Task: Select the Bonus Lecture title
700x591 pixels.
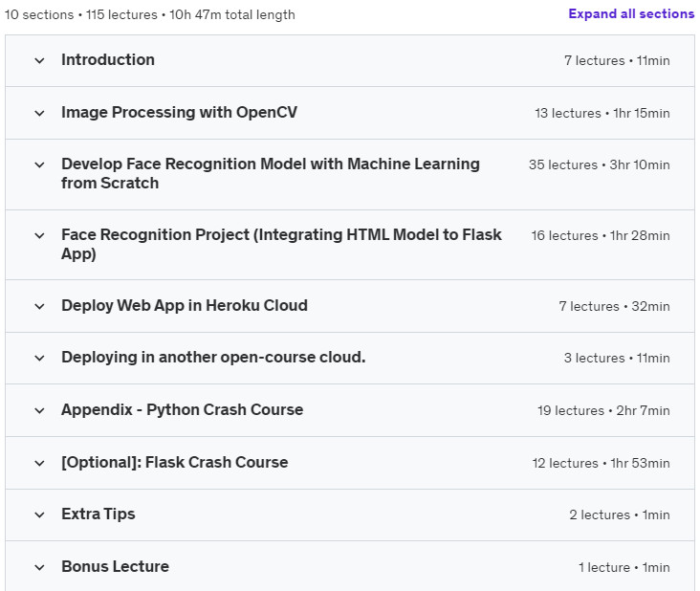Action: click(x=115, y=566)
